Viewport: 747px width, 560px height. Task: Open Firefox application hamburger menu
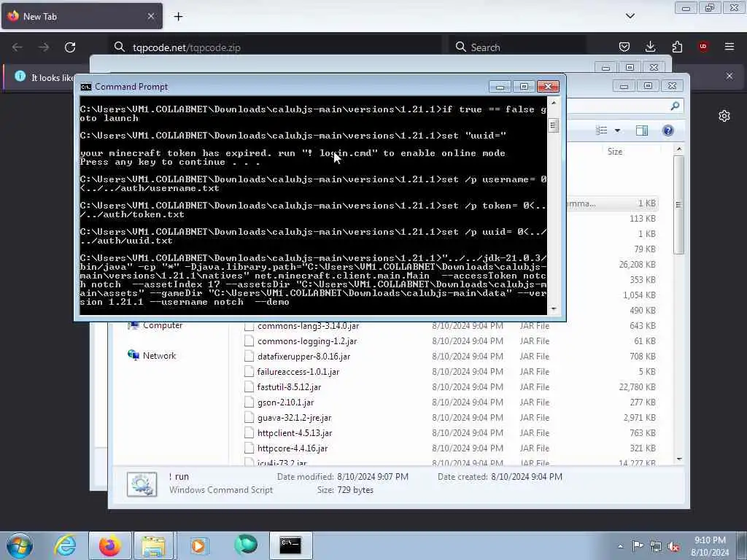729,47
